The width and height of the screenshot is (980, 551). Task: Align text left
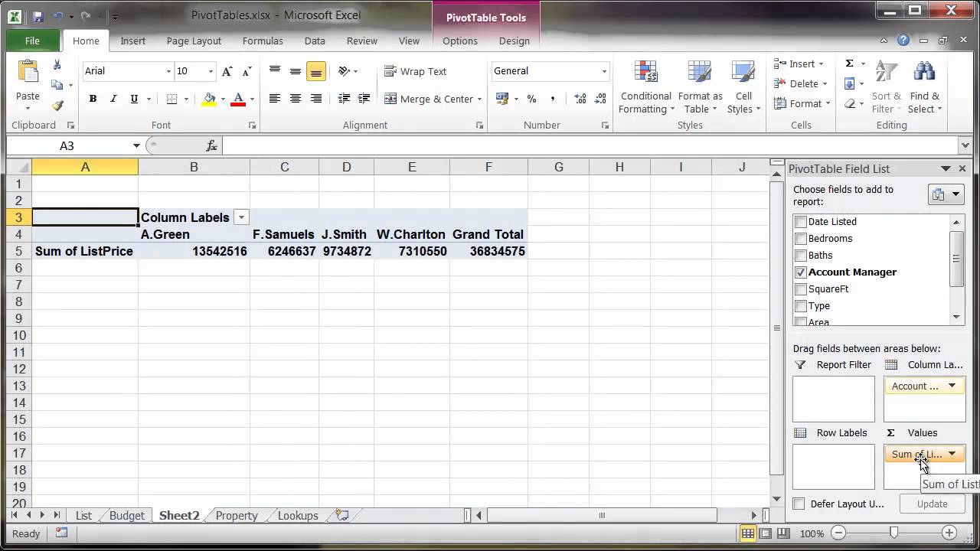point(275,99)
